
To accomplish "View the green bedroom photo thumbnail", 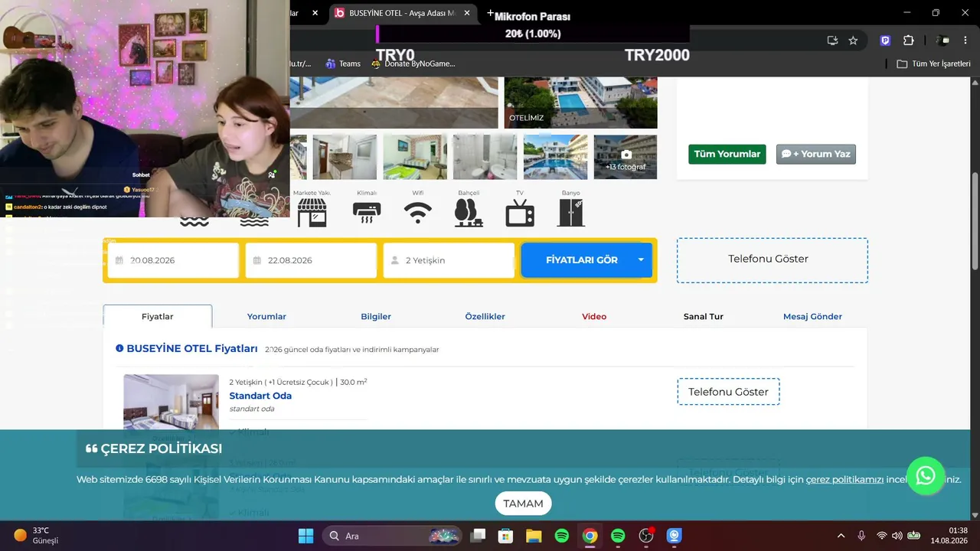I will [415, 157].
